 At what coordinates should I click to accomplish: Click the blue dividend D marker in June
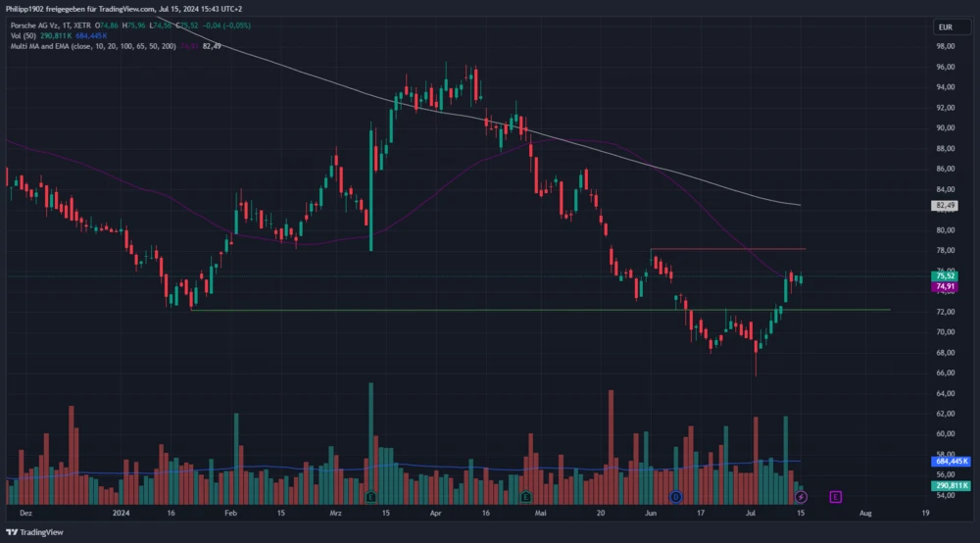tap(675, 497)
